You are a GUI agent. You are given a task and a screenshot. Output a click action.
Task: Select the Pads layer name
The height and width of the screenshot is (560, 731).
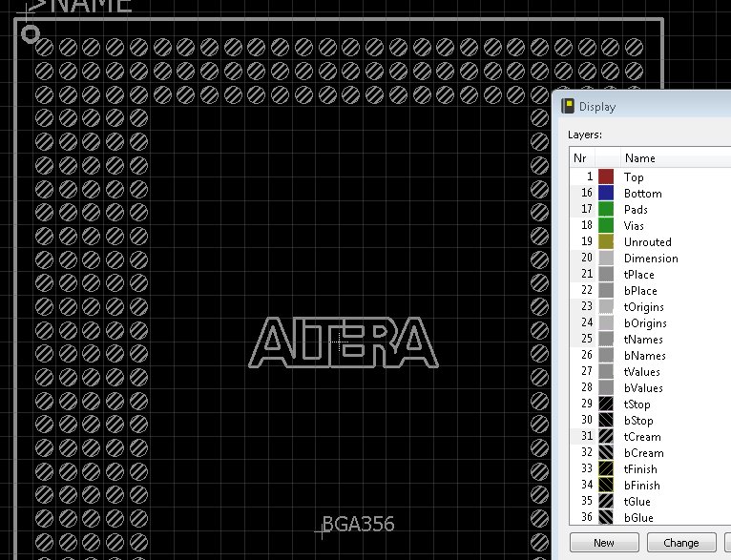pos(636,210)
